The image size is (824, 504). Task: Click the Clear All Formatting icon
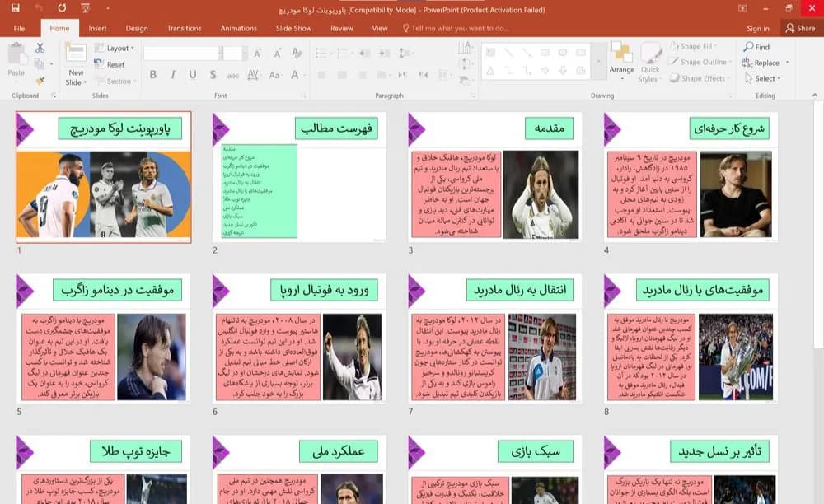297,53
